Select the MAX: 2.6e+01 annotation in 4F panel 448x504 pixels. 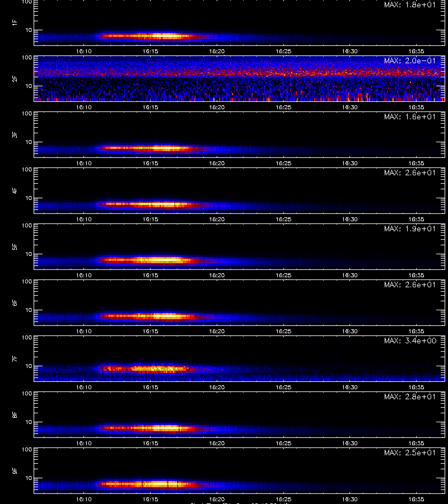coord(410,172)
